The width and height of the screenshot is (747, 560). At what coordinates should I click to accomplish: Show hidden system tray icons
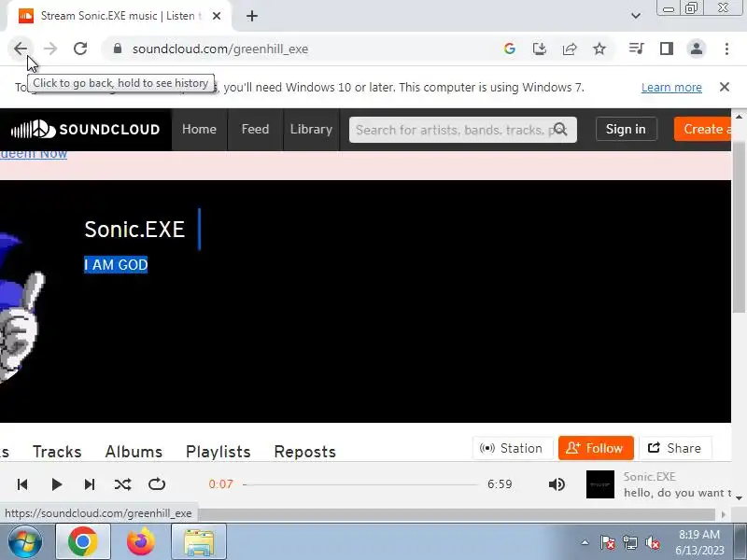pyautogui.click(x=585, y=542)
